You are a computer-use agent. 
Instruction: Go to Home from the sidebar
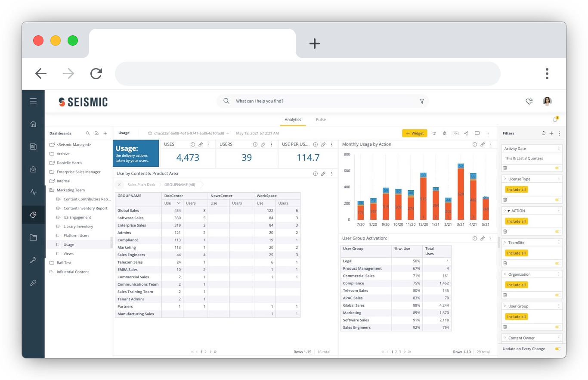[x=33, y=124]
